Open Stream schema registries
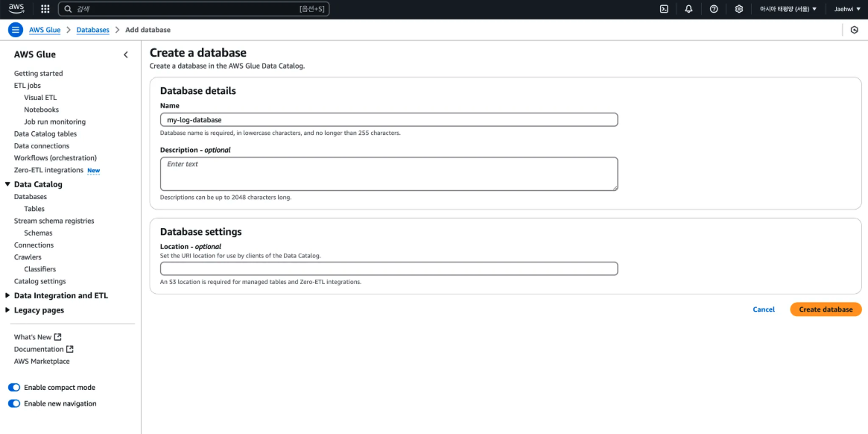Image resolution: width=868 pixels, height=434 pixels. (x=54, y=221)
